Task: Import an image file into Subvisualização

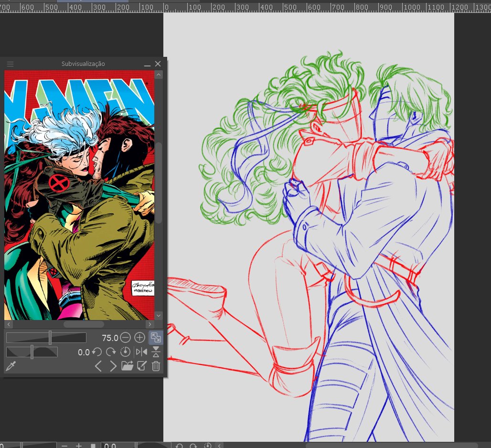Action: 127,366
